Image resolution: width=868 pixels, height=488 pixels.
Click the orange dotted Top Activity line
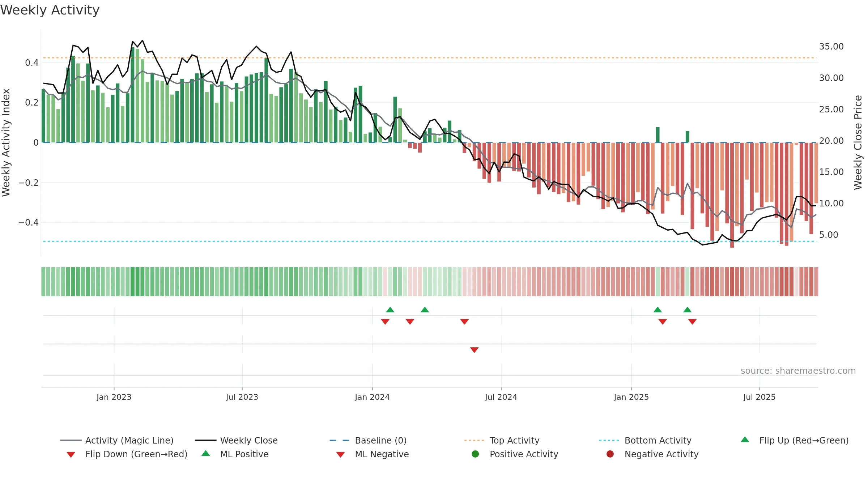[x=430, y=58]
